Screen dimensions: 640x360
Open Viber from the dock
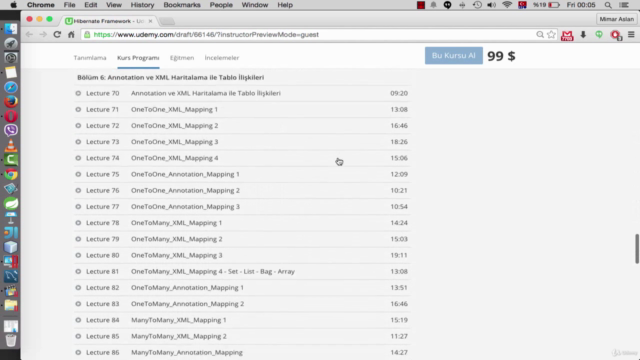11,130
